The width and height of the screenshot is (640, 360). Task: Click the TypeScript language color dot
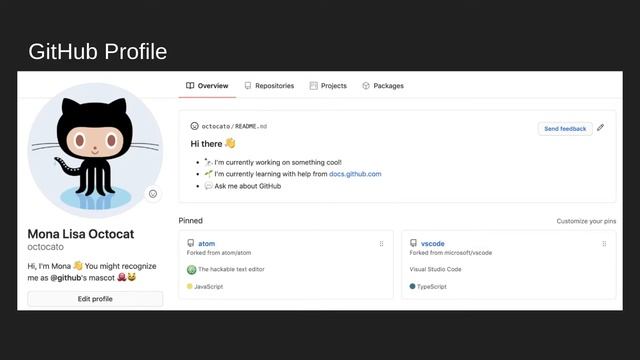412,287
